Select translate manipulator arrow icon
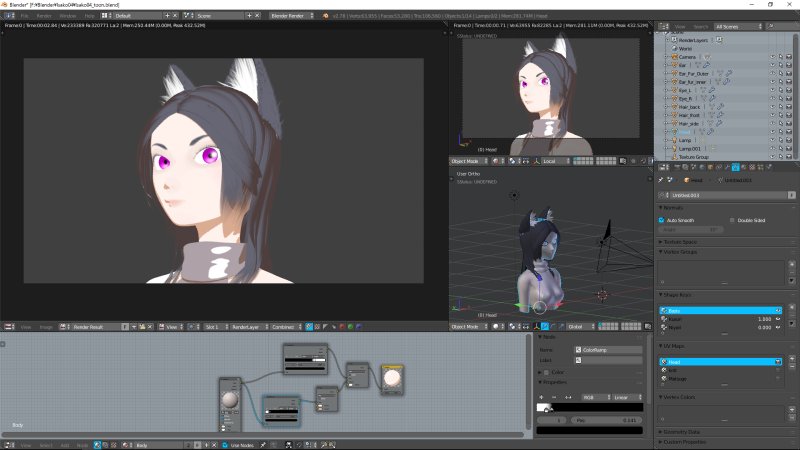The height and width of the screenshot is (450, 800). point(545,327)
